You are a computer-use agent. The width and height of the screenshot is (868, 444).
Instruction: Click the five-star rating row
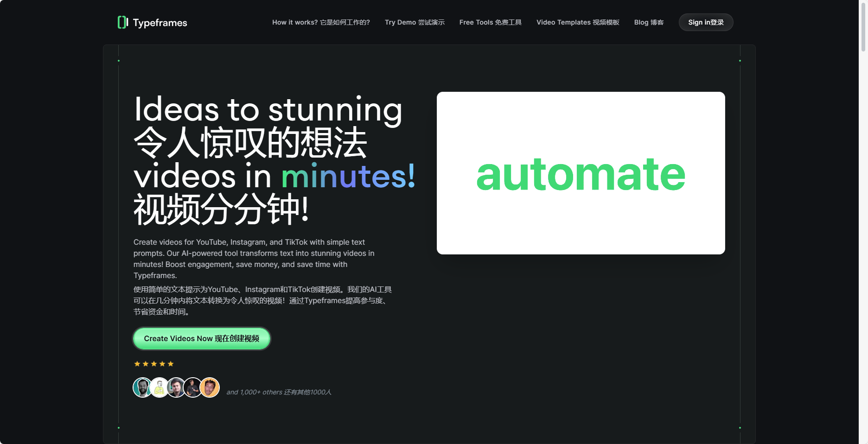point(154,364)
